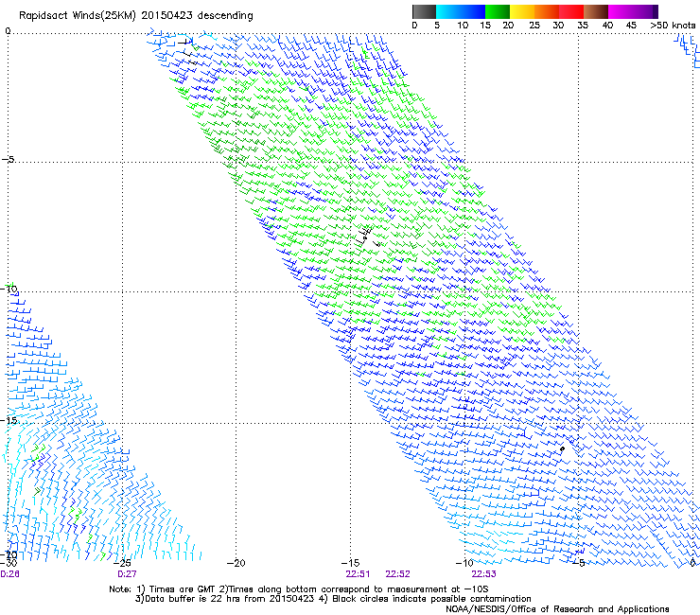700x615 pixels.
Task: Click the '-15' latitude label on left axis
Action: point(9,421)
